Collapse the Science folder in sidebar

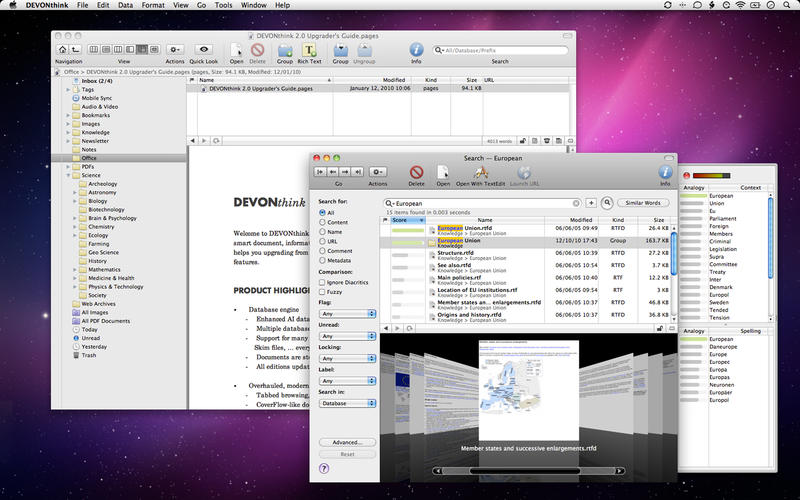pyautogui.click(x=68, y=175)
